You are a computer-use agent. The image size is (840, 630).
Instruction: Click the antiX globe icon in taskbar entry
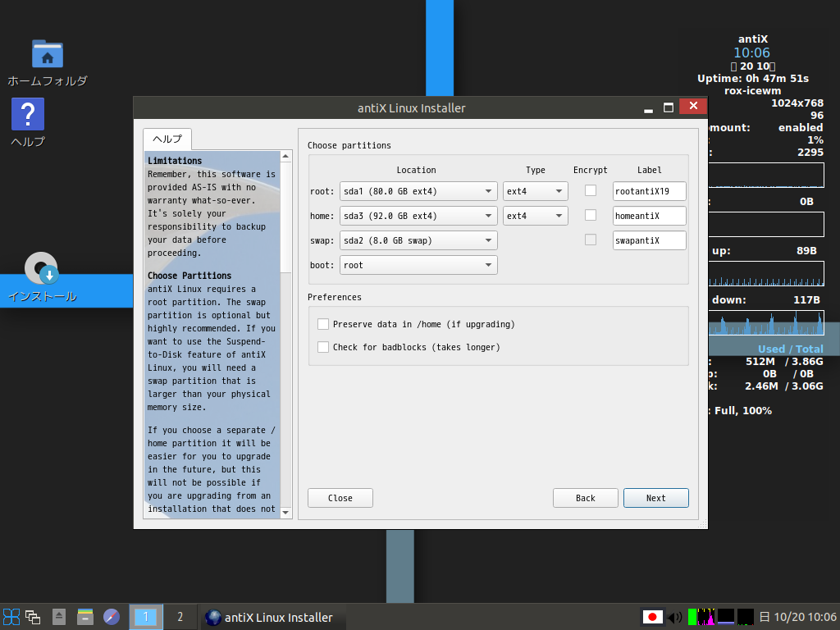213,617
